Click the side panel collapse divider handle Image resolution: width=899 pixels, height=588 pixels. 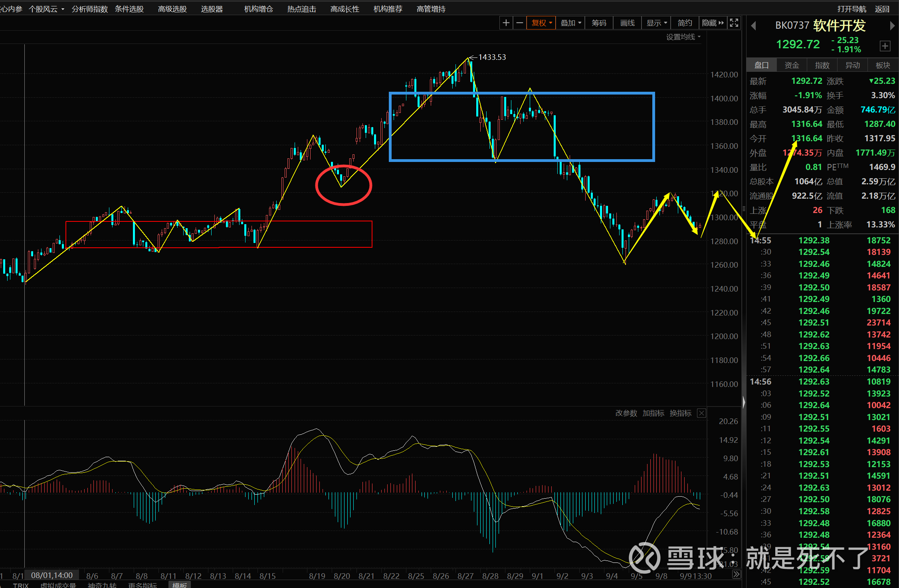(744, 402)
